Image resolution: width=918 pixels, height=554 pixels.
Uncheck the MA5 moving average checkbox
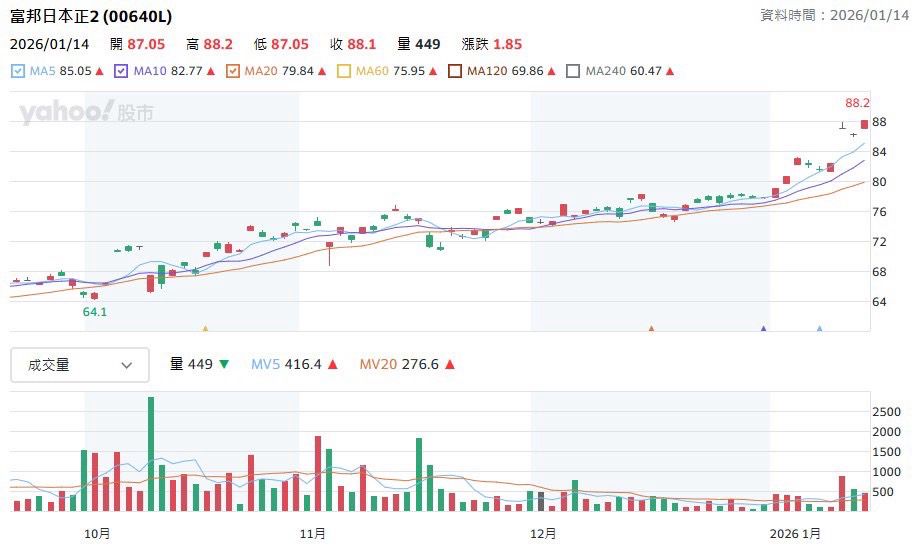(x=17, y=71)
